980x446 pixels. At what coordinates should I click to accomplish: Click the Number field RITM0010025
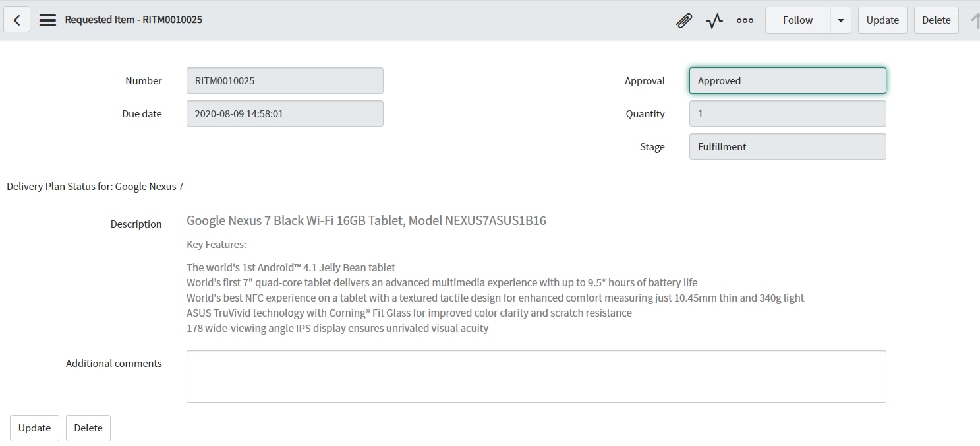point(285,80)
